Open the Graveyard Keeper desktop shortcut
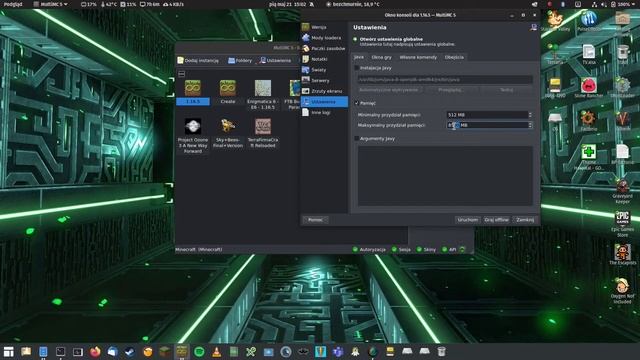Screen dimensions: 640x360 tap(622, 191)
